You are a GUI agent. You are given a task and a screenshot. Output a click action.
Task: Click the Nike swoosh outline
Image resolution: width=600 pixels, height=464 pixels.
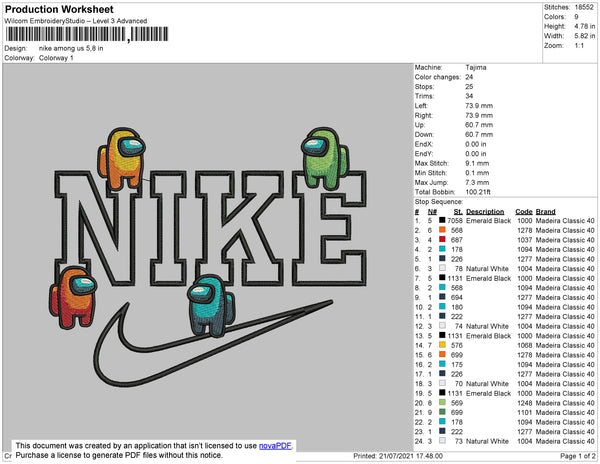coord(212,343)
